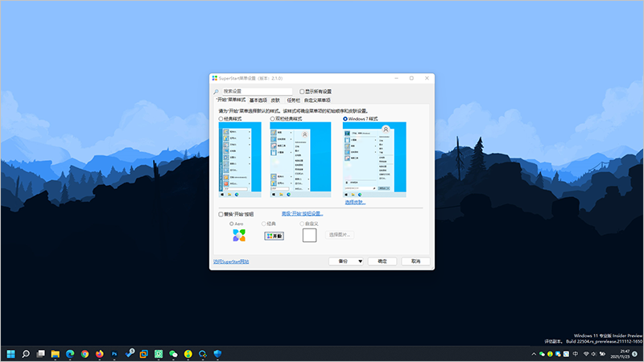
Task: Open Photoshop from the taskbar
Action: click(x=114, y=354)
